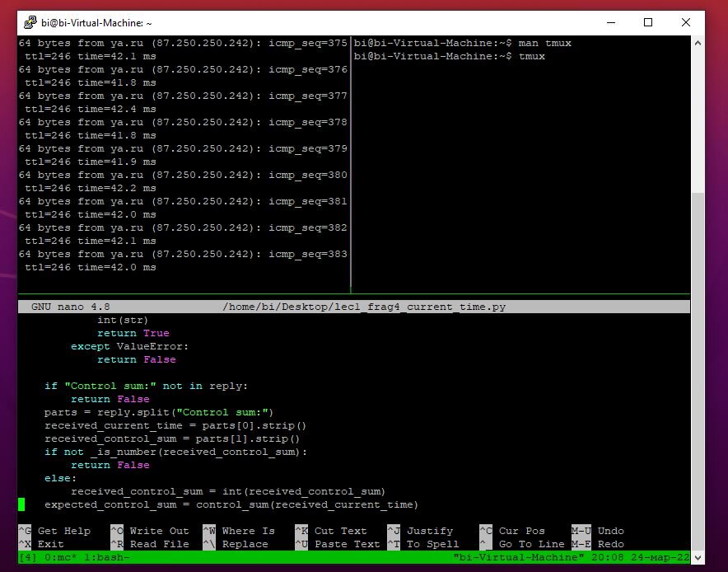728x572 pixels.
Task: Select the 1:bash- tmux window entry
Action: point(107,557)
